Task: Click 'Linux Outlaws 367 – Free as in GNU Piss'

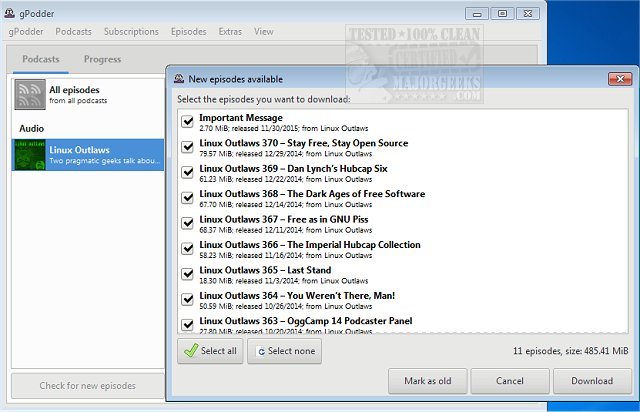Action: click(284, 219)
